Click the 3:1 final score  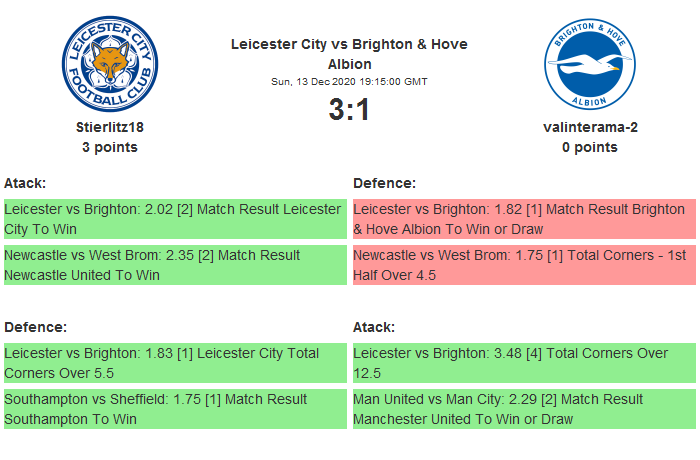point(349,110)
